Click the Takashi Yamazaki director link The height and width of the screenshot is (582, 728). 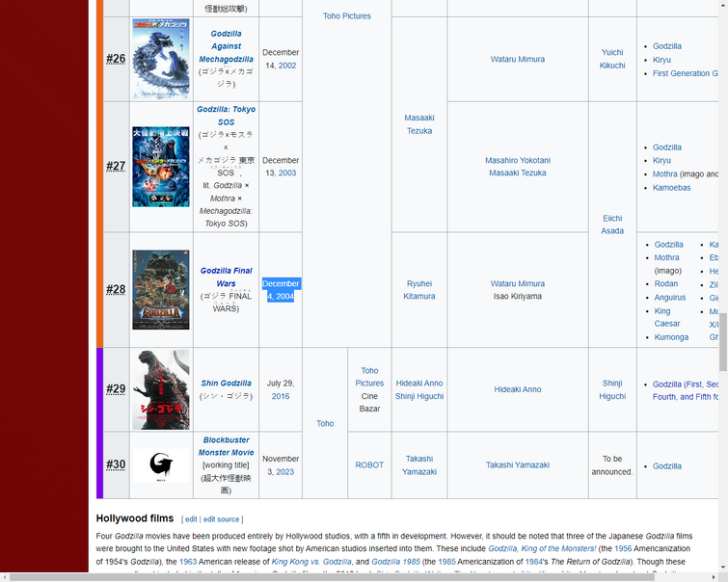[x=419, y=465]
